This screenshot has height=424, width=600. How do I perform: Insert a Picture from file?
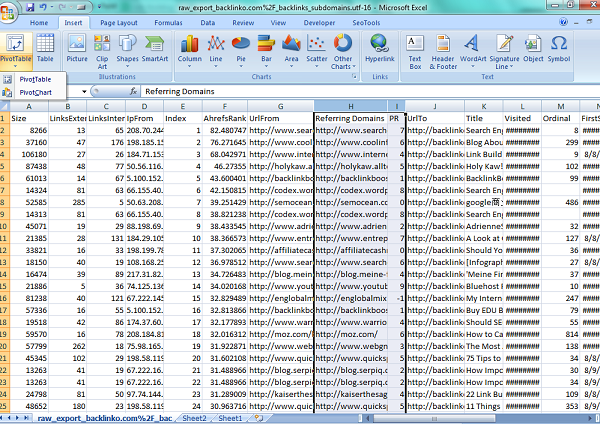[77, 50]
